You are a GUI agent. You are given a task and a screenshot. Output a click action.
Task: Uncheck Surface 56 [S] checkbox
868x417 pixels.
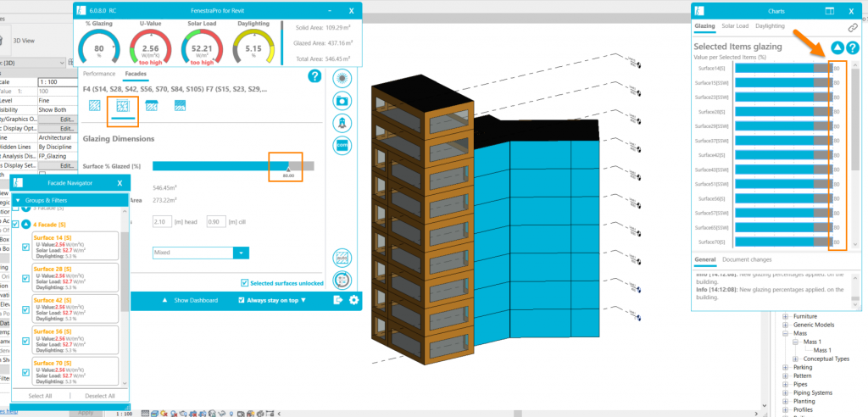(25, 341)
